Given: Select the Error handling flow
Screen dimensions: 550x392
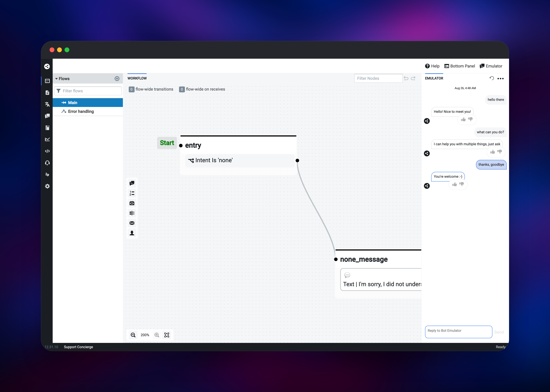Looking at the screenshot, I should pos(88,112).
